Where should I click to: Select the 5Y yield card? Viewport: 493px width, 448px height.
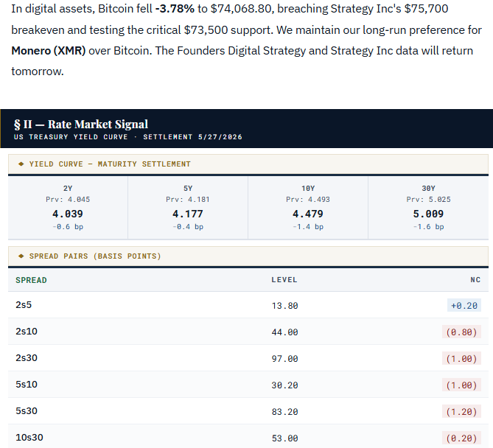point(188,208)
